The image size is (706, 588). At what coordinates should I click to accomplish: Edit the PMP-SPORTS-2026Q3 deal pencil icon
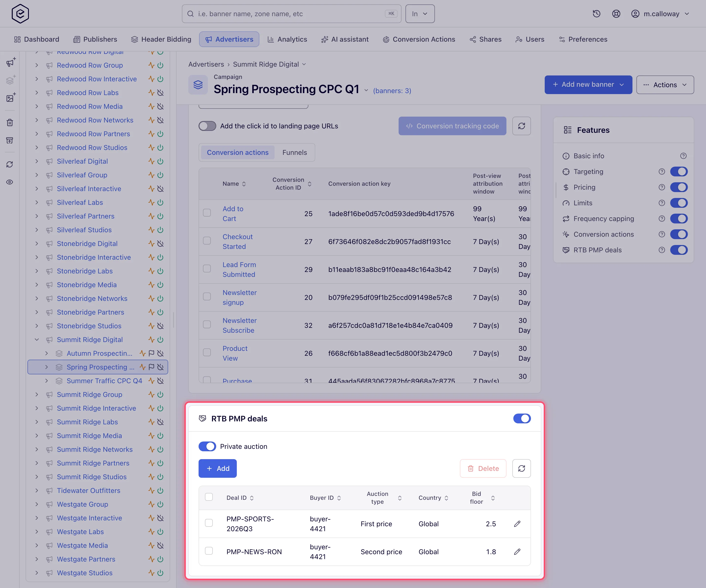click(517, 524)
